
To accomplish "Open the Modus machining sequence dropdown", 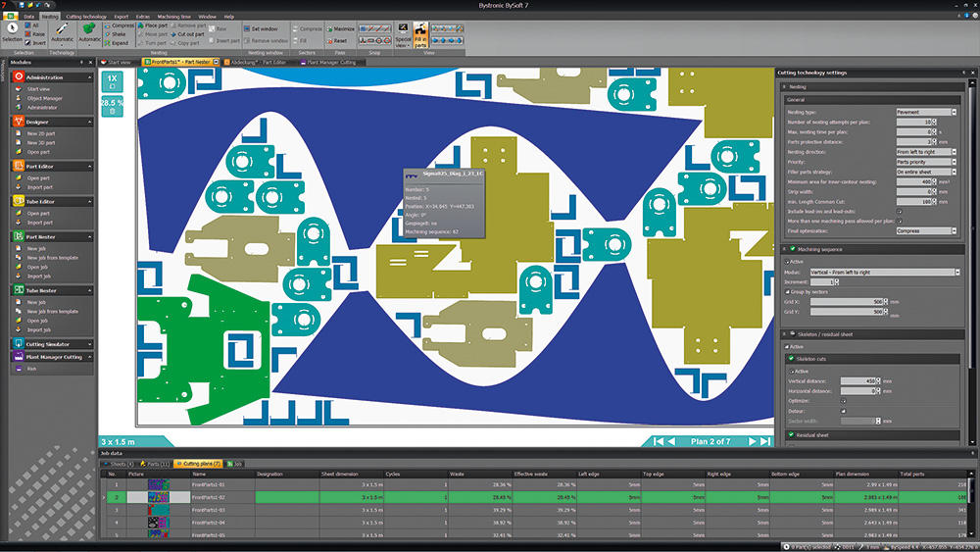I will (x=884, y=272).
